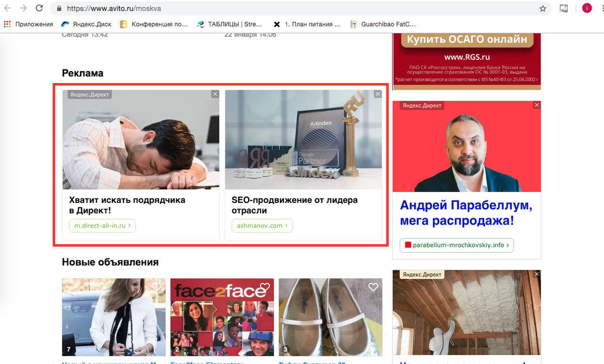Image resolution: width=604 pixels, height=364 pixels.
Task: Open the m.direct-all-in.ru link
Action: 102,226
